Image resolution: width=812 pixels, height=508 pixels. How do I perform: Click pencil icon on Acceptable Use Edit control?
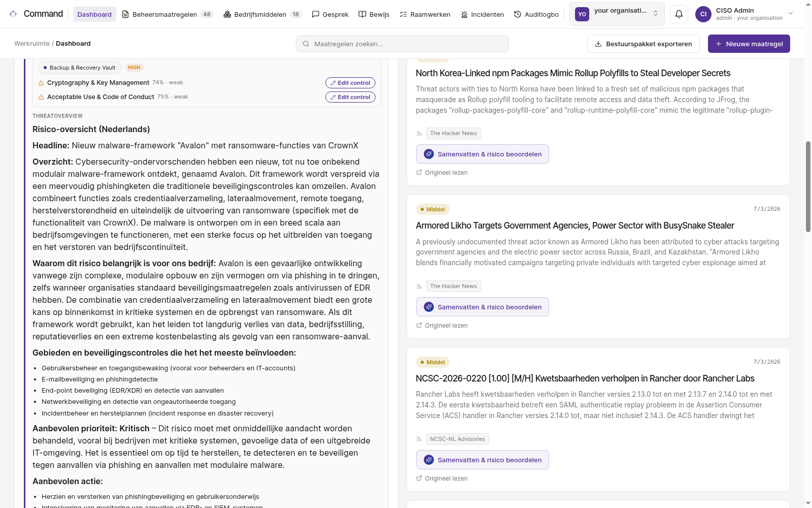[x=333, y=97]
